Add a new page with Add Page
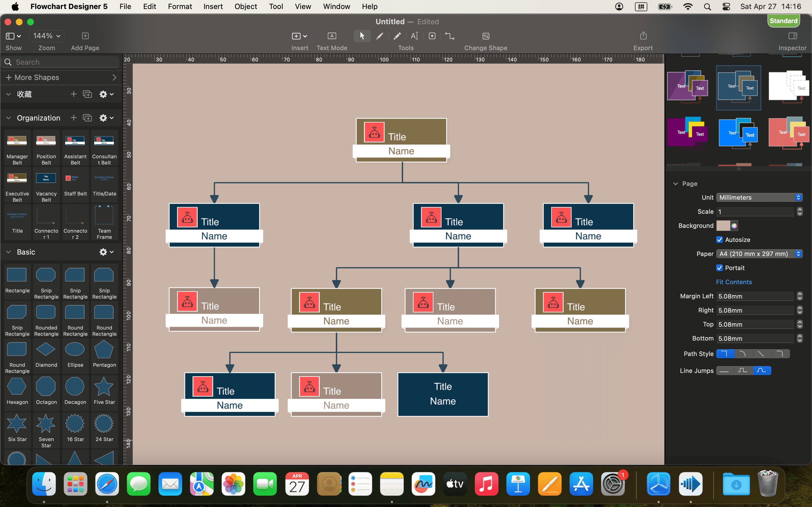Viewport: 812px width, 507px height. (85, 36)
